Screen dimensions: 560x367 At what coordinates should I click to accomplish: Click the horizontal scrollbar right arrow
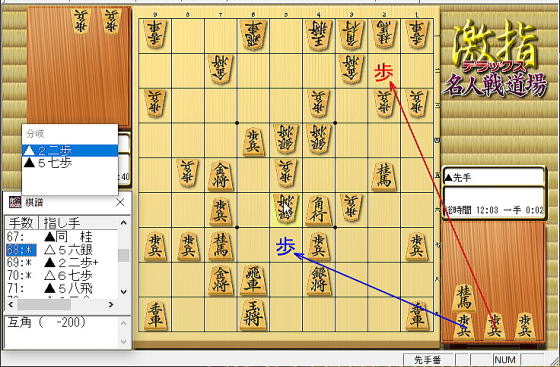(x=111, y=305)
